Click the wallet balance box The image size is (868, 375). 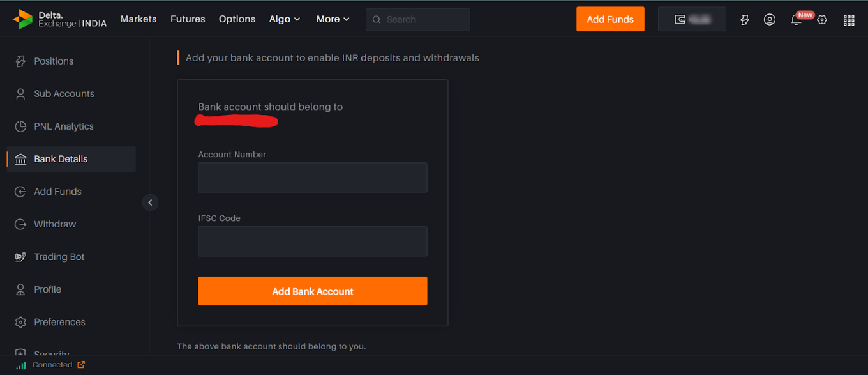click(692, 19)
